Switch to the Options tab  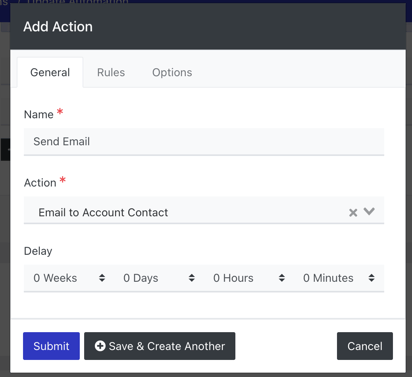[172, 72]
